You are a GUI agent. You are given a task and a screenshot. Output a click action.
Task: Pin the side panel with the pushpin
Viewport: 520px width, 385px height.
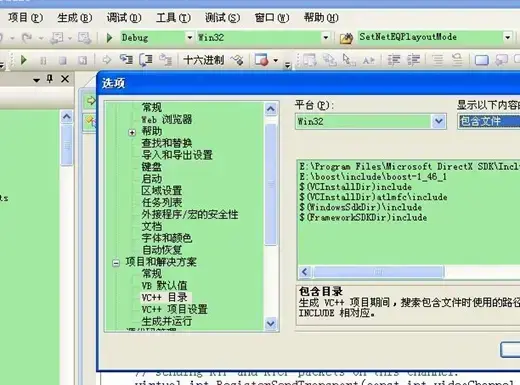click(50, 79)
